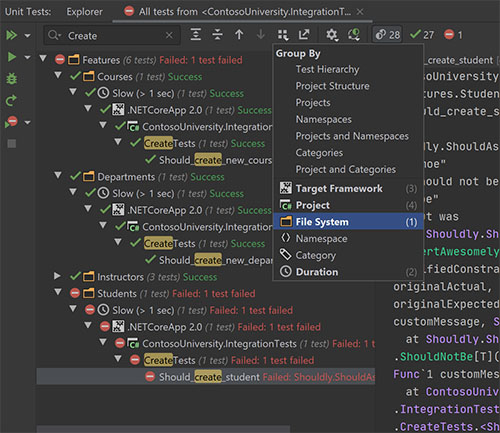Click the debug bug icon

pyautogui.click(x=12, y=79)
